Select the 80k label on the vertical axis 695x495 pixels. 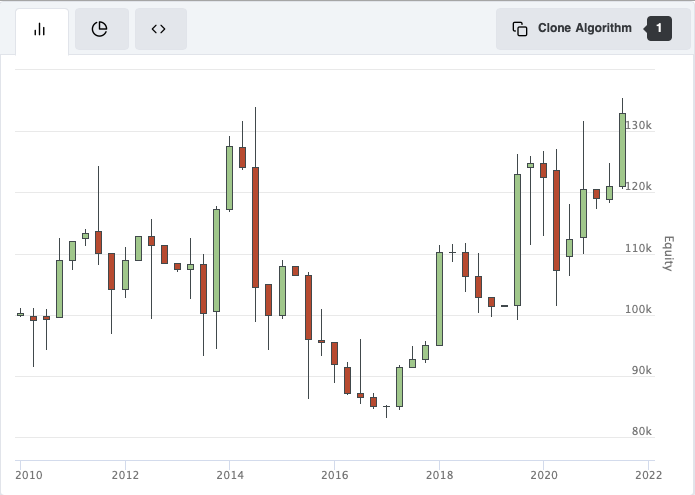click(641, 432)
